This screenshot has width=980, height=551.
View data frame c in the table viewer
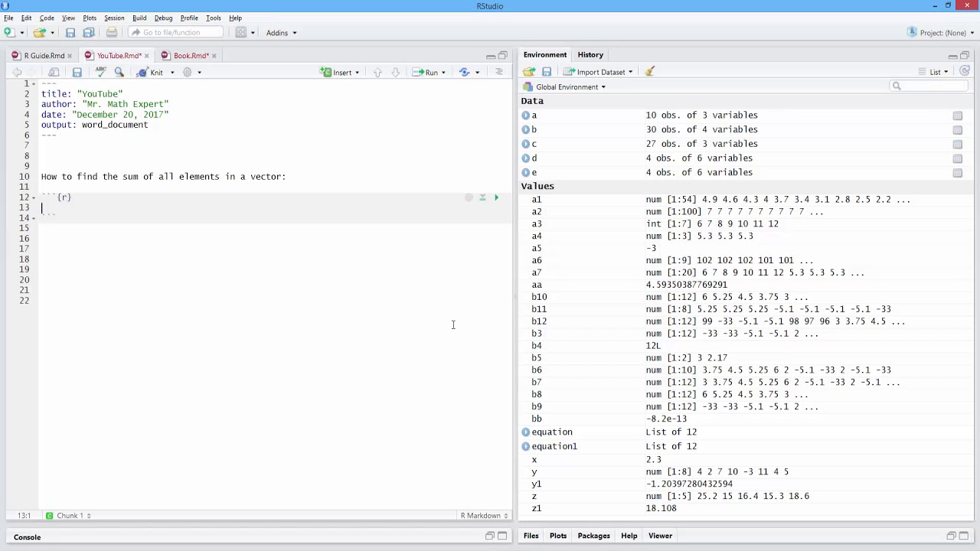tap(957, 144)
